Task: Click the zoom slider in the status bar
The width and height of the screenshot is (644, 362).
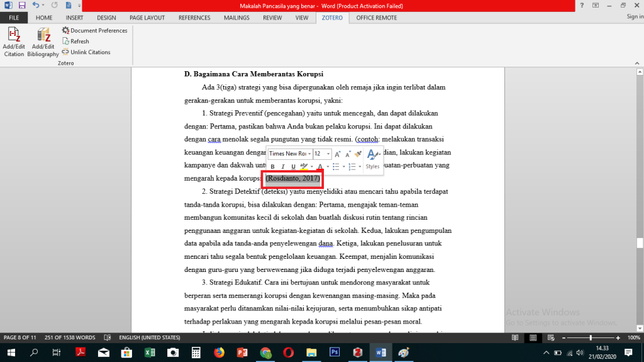Action: [591, 337]
